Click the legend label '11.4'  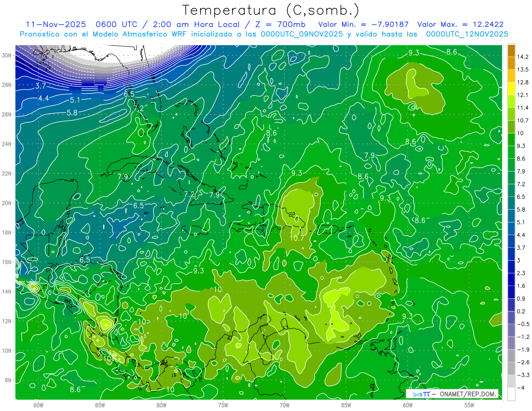click(522, 108)
